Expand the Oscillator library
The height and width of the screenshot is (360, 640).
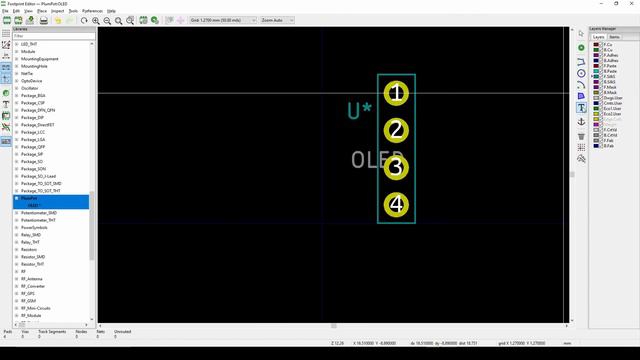pyautogui.click(x=17, y=88)
